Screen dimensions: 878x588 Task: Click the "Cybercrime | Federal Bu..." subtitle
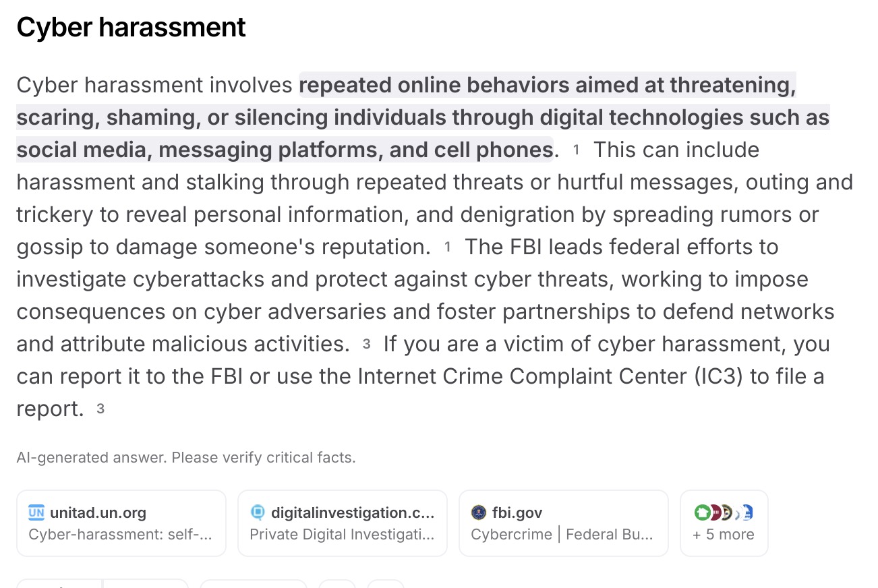562,535
